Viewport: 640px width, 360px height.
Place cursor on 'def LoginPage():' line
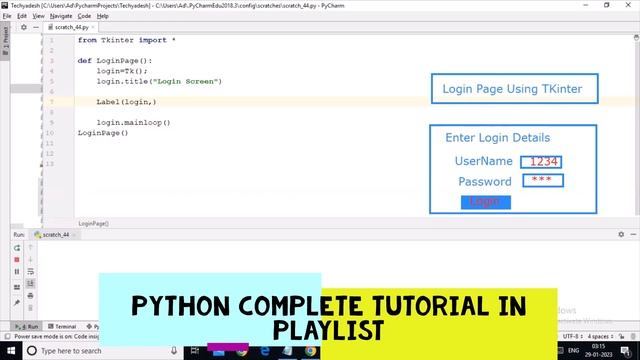coord(115,61)
